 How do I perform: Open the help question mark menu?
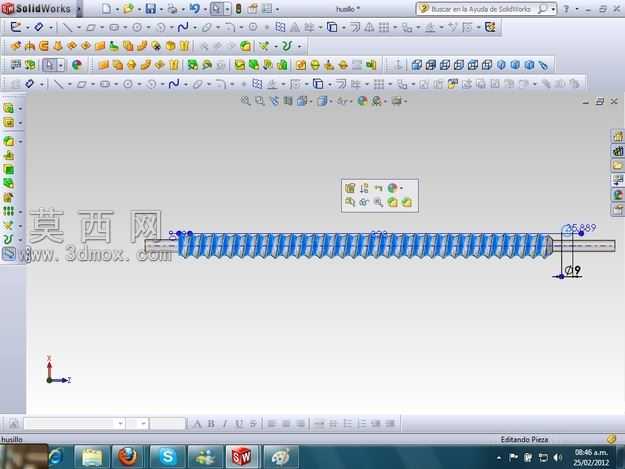566,9
